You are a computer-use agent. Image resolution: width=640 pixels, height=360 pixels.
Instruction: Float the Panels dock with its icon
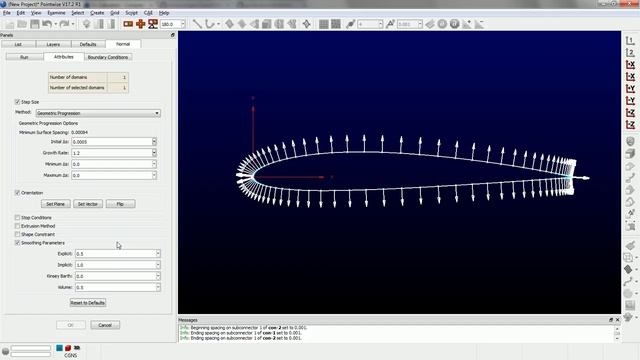pyautogui.click(x=173, y=35)
